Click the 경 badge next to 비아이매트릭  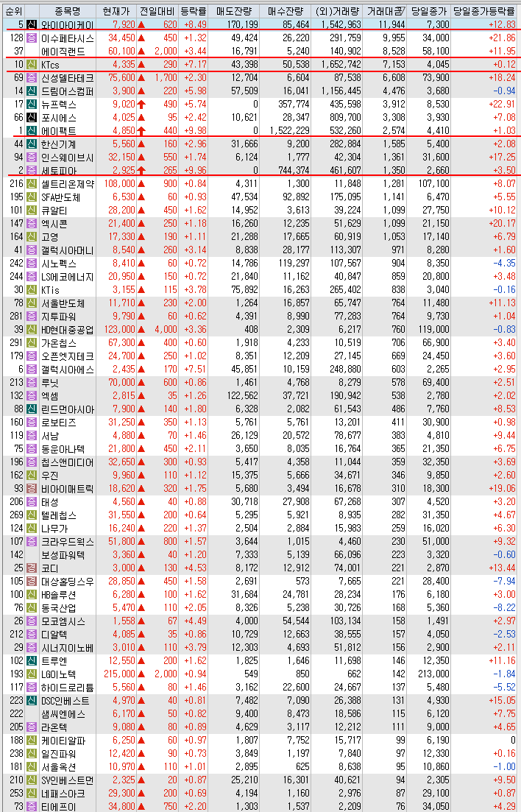tap(32, 488)
